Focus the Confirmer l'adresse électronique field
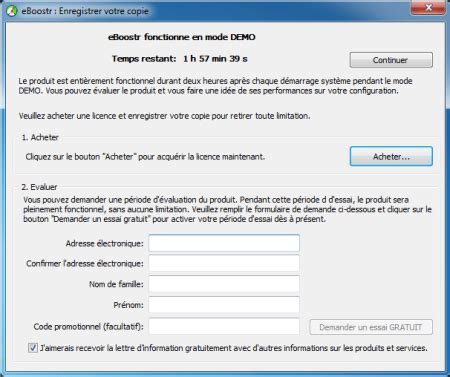This screenshot has width=450, height=377. [x=224, y=264]
